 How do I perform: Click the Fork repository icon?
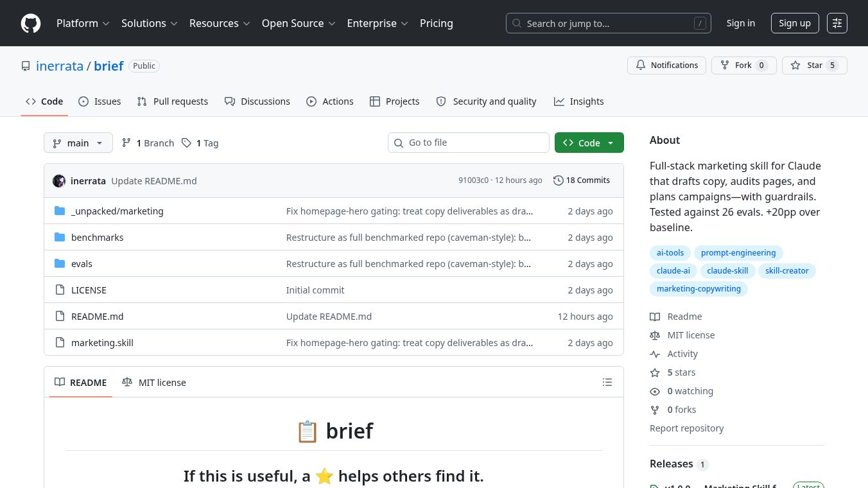pos(725,65)
